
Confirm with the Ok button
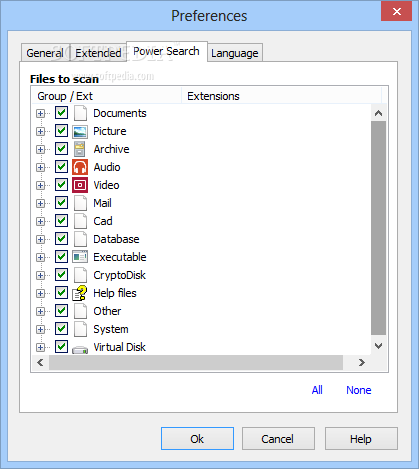coord(197,439)
